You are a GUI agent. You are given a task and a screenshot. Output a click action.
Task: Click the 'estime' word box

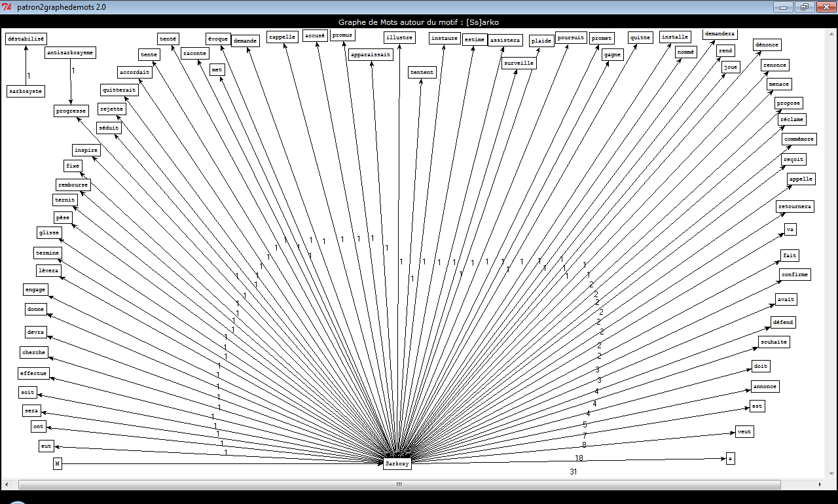(475, 39)
